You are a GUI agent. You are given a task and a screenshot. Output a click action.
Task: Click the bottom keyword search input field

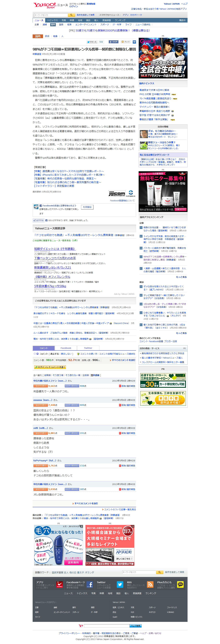[x=139, y=572]
